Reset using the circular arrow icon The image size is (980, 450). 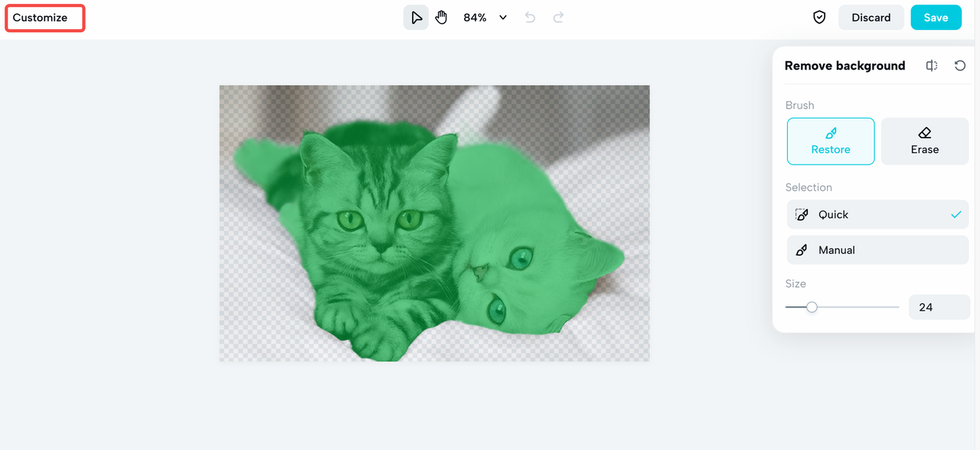coord(960,66)
